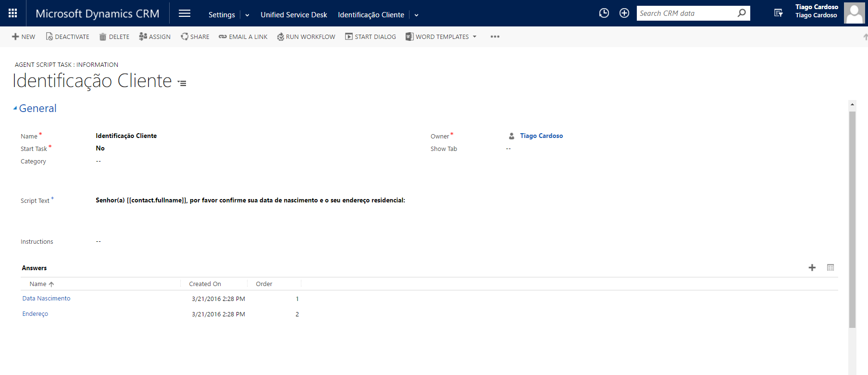The image size is (868, 375).
Task: Open the Data Nascimento answer link
Action: [x=46, y=299]
